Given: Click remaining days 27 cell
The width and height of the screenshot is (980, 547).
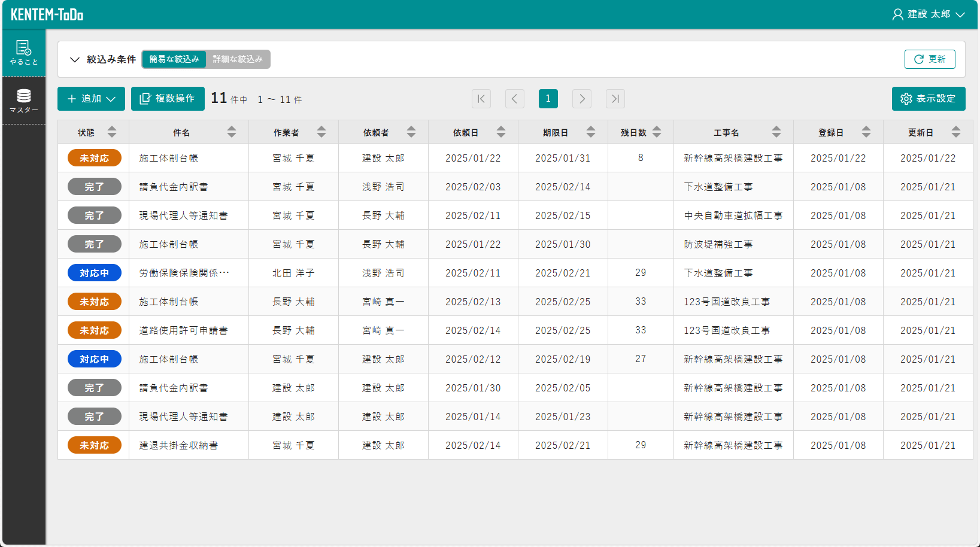Looking at the screenshot, I should [641, 359].
